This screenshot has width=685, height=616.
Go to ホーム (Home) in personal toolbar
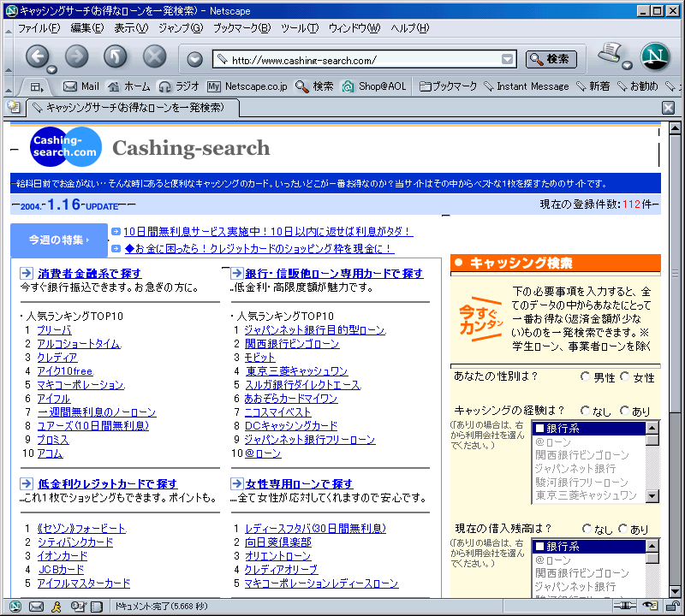(129, 86)
